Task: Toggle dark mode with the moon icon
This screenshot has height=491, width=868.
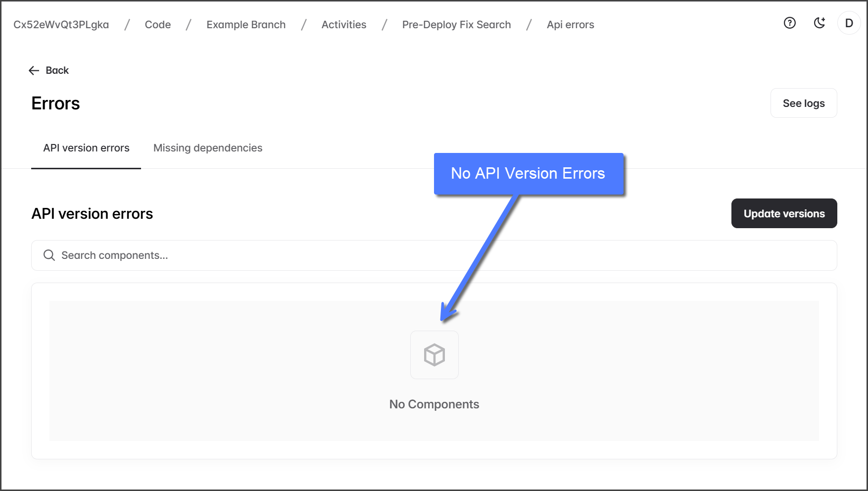Action: pos(820,23)
